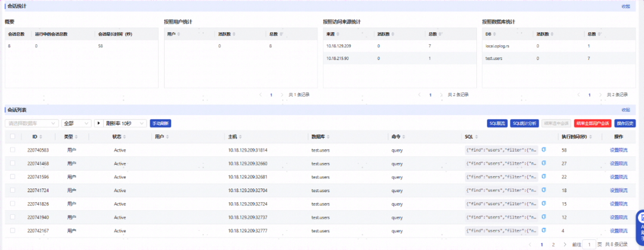Click the 手动刷新 button

160,123
